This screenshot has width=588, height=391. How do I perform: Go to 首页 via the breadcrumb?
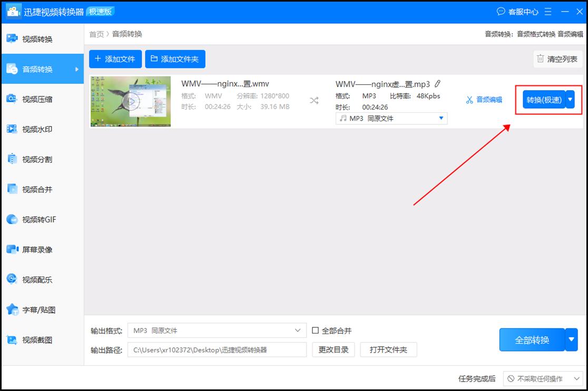pyautogui.click(x=96, y=34)
